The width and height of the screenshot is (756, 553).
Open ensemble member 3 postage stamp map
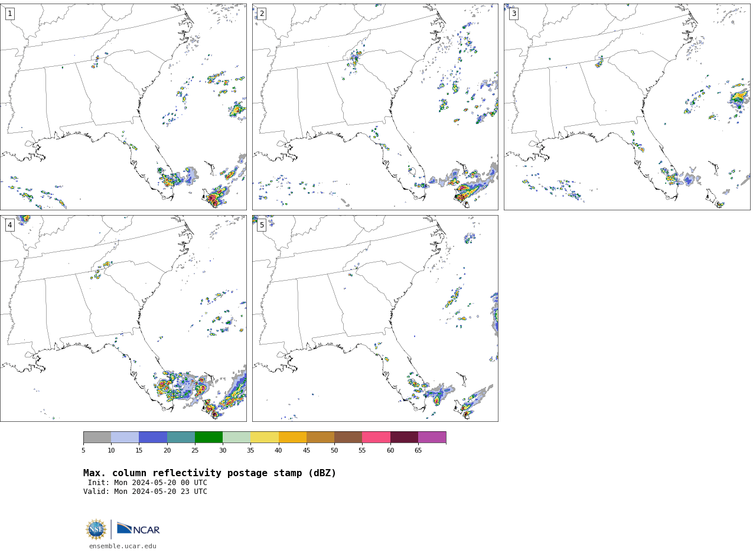[x=627, y=107]
